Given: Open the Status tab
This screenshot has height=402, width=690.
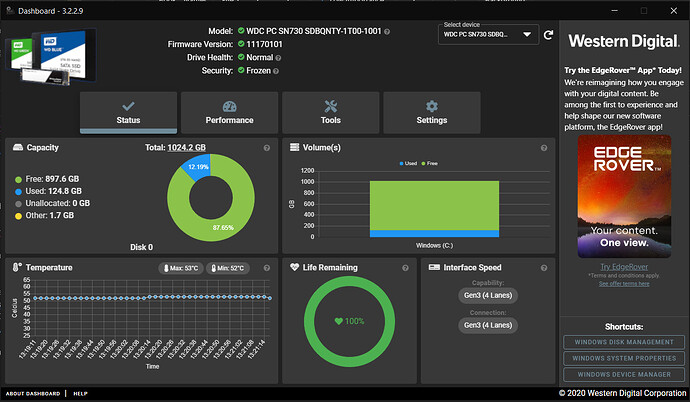Looking at the screenshot, I should pyautogui.click(x=128, y=112).
